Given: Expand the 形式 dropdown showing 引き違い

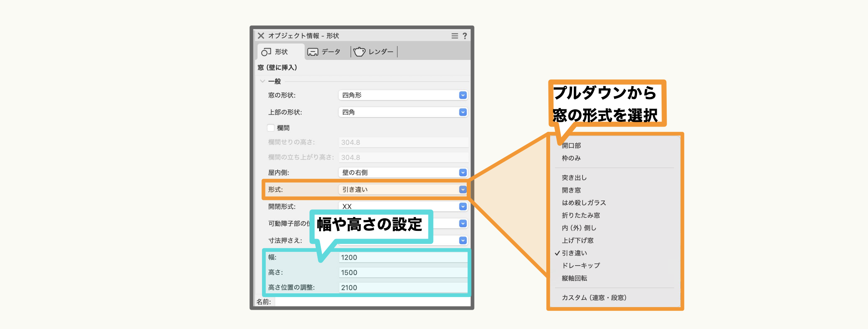Looking at the screenshot, I should (403, 189).
